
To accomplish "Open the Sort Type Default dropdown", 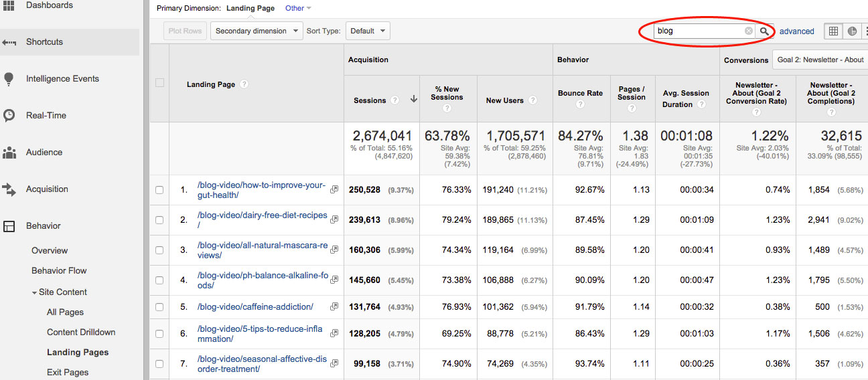I will tap(368, 31).
